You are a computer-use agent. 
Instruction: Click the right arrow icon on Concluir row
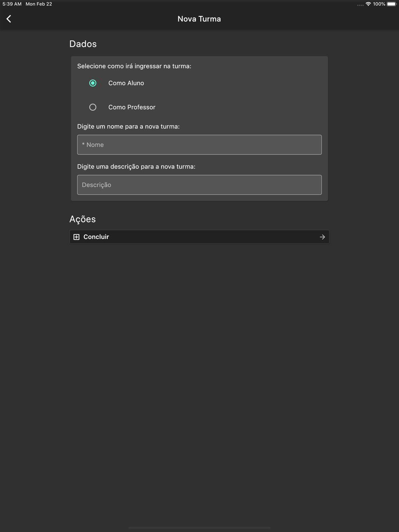click(x=322, y=237)
